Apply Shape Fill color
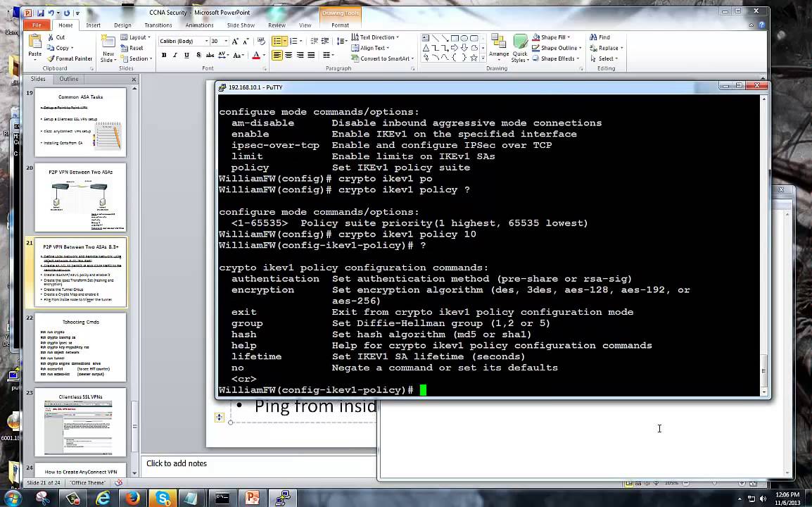The width and height of the screenshot is (812, 507). pyautogui.click(x=551, y=37)
